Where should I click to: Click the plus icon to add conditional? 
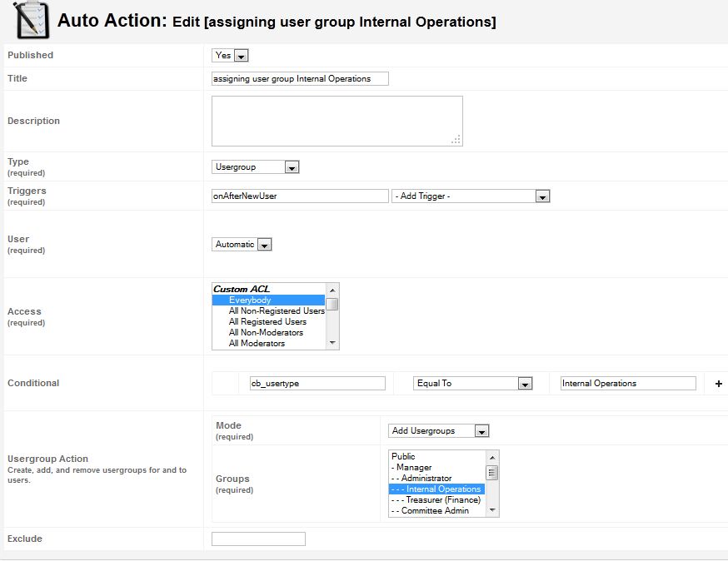[718, 384]
